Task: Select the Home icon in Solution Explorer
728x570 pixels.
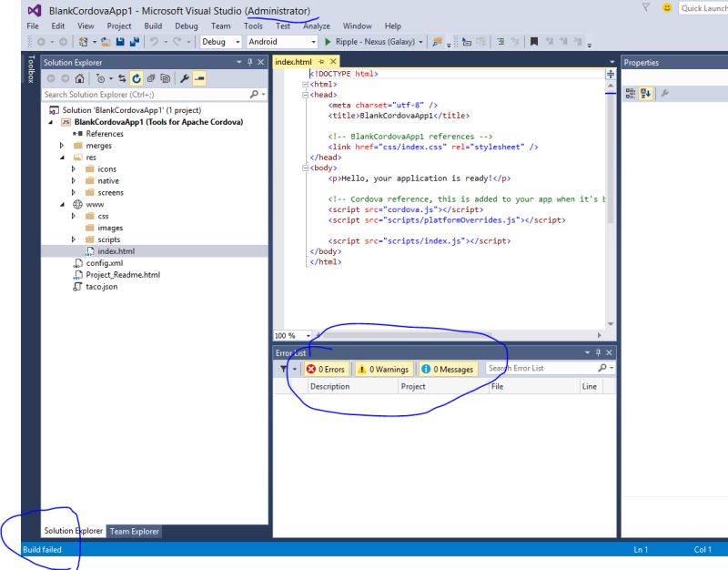Action: [77, 78]
